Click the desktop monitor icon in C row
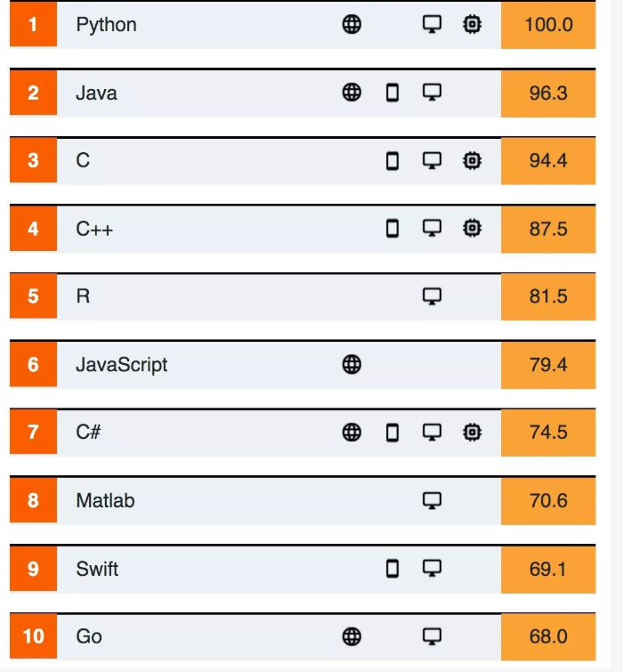The height and width of the screenshot is (672, 623). coord(432,160)
